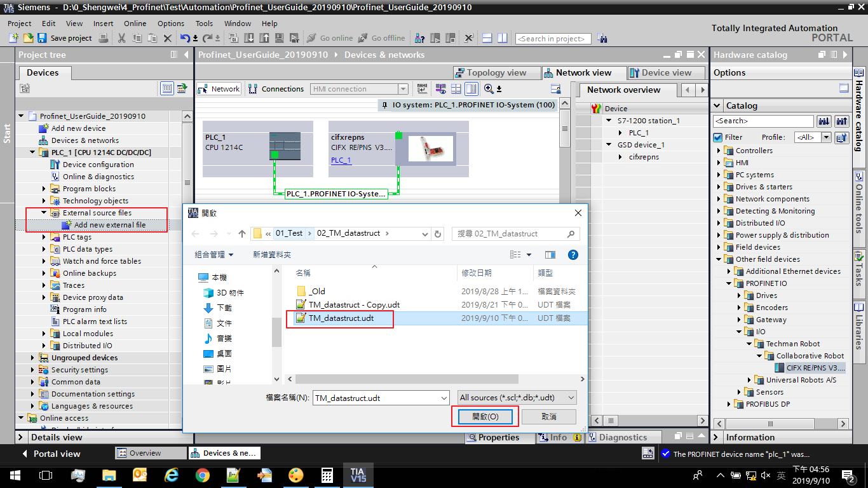868x488 pixels.
Task: Expand the PLC tags tree node
Action: [44, 237]
